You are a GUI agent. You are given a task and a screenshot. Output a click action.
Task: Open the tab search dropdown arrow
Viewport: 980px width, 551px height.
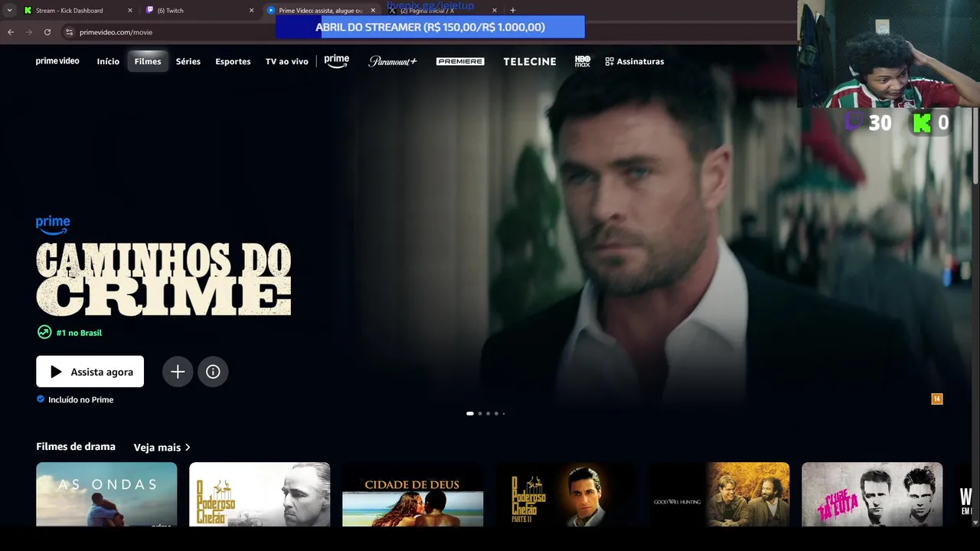pyautogui.click(x=9, y=10)
